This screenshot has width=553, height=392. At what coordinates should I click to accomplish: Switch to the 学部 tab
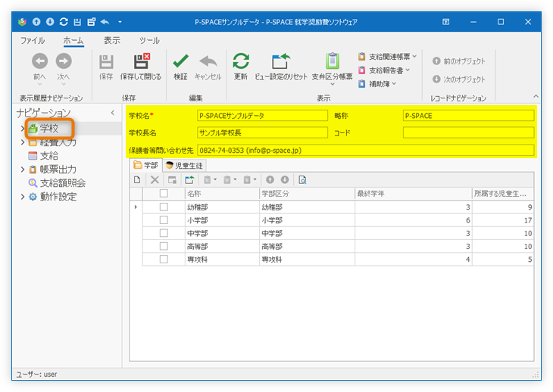145,165
